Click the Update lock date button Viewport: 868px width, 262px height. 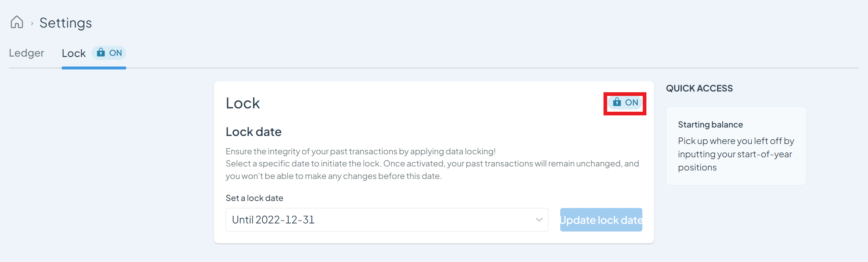(601, 220)
